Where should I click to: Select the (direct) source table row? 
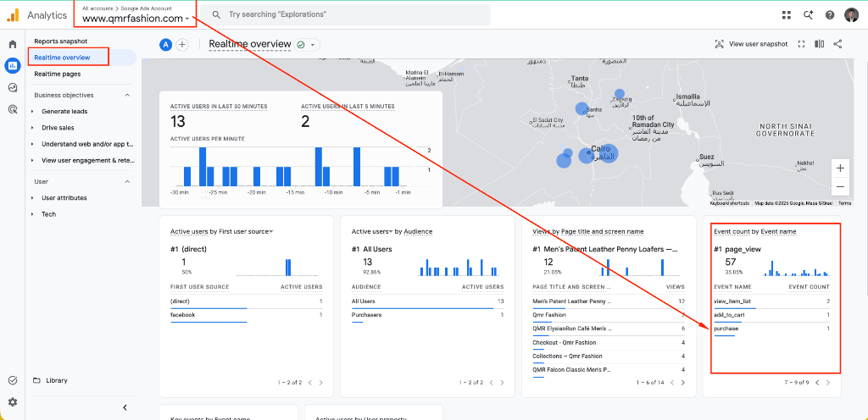pos(247,302)
